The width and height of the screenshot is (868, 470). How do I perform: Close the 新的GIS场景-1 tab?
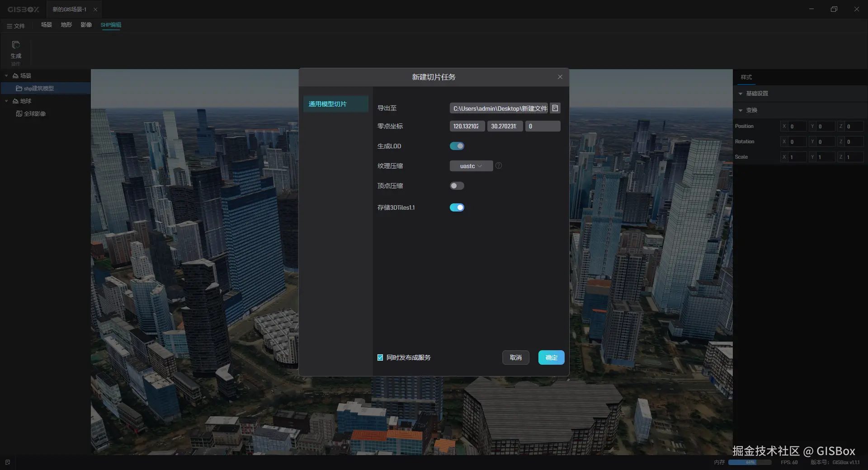(95, 9)
